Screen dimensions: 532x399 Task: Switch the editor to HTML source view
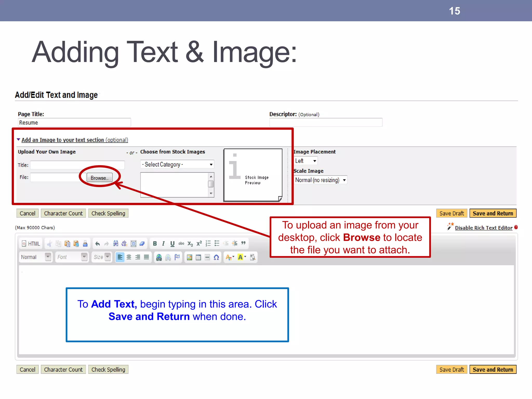pyautogui.click(x=31, y=244)
